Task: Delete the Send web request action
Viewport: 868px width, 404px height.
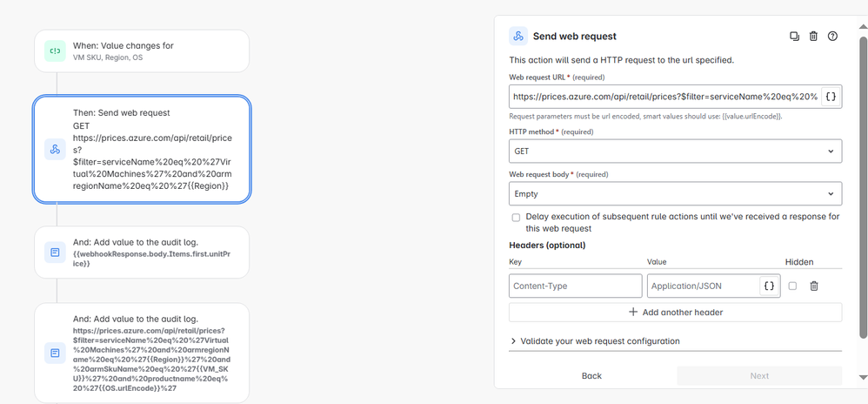Action: (x=813, y=36)
